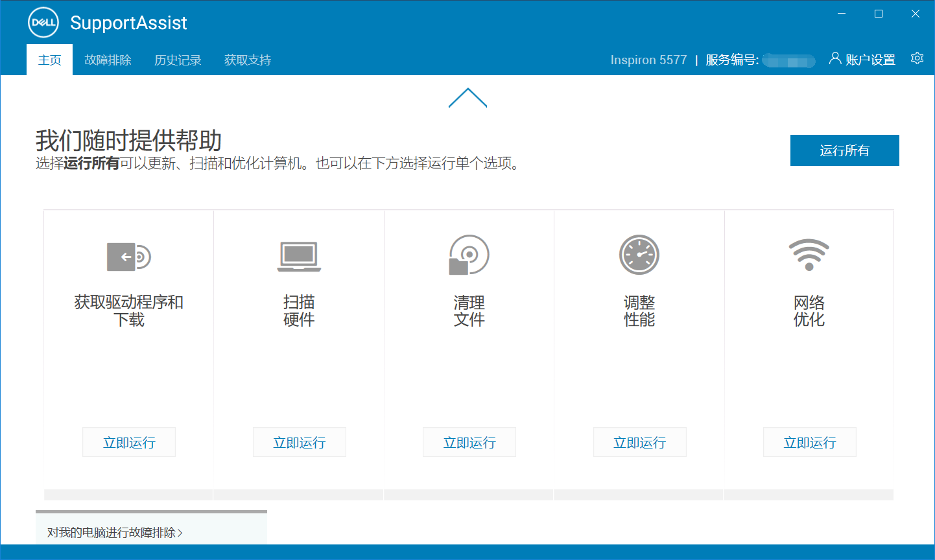The height and width of the screenshot is (560, 935).
Task: Click the 调整性能 card title
Action: click(x=639, y=311)
